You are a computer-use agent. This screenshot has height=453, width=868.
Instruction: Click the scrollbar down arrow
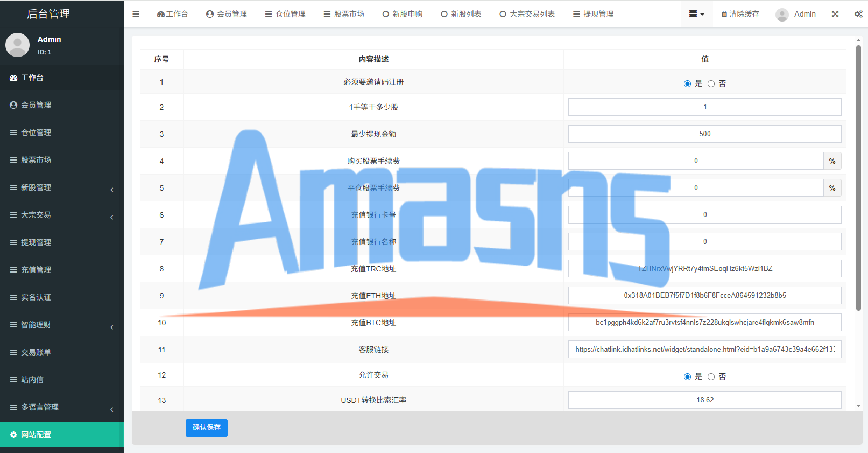(x=858, y=406)
